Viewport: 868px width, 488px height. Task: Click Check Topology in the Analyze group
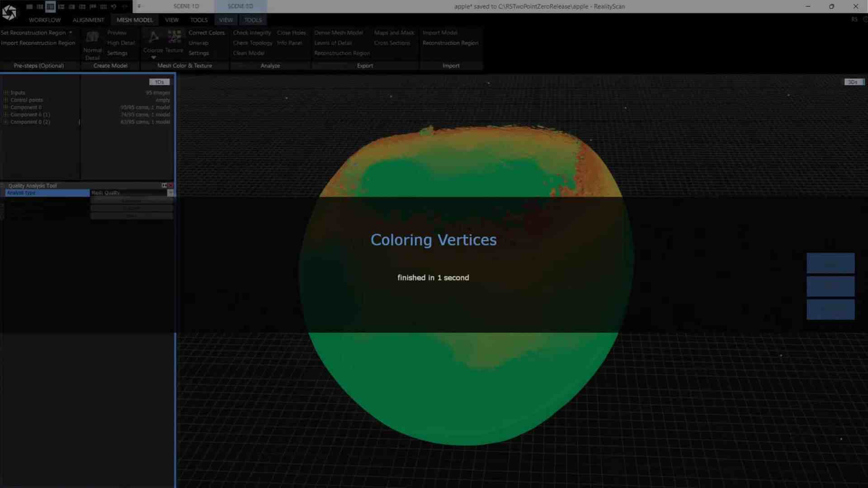[252, 42]
